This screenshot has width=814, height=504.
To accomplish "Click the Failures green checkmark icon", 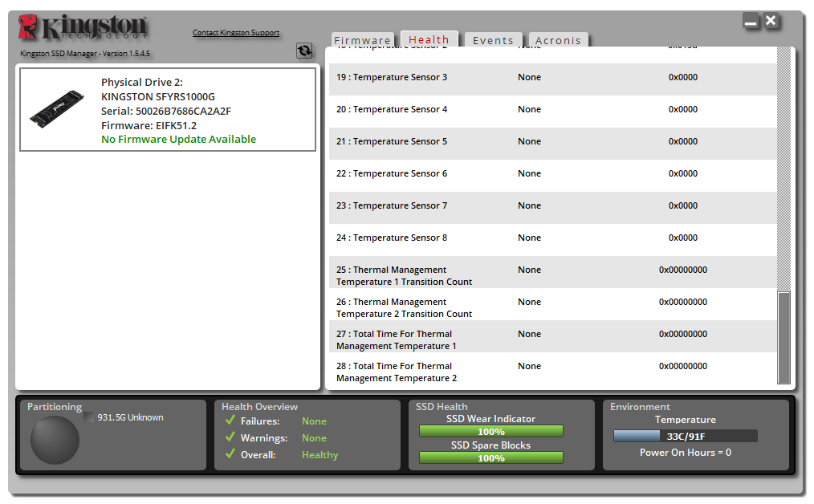I will pyautogui.click(x=230, y=420).
